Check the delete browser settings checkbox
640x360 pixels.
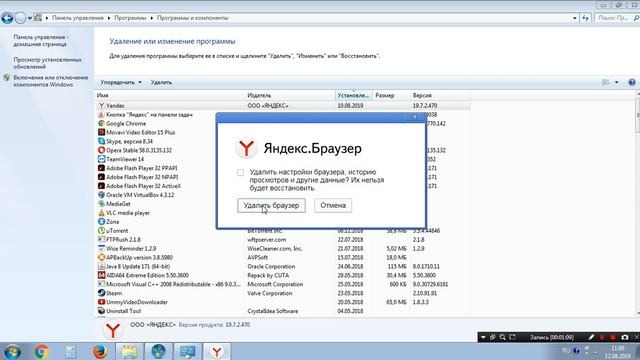(x=240, y=172)
